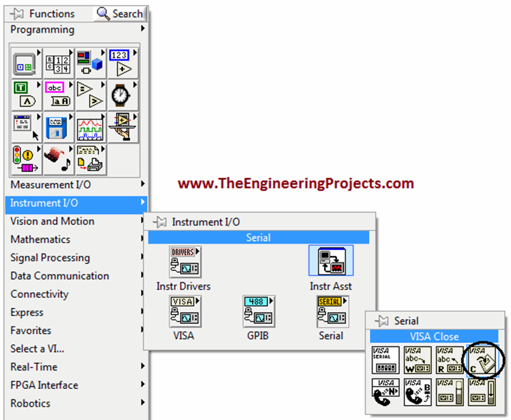The width and height of the screenshot is (511, 420).
Task: Select the VISA Read serial function
Action: pos(449,360)
